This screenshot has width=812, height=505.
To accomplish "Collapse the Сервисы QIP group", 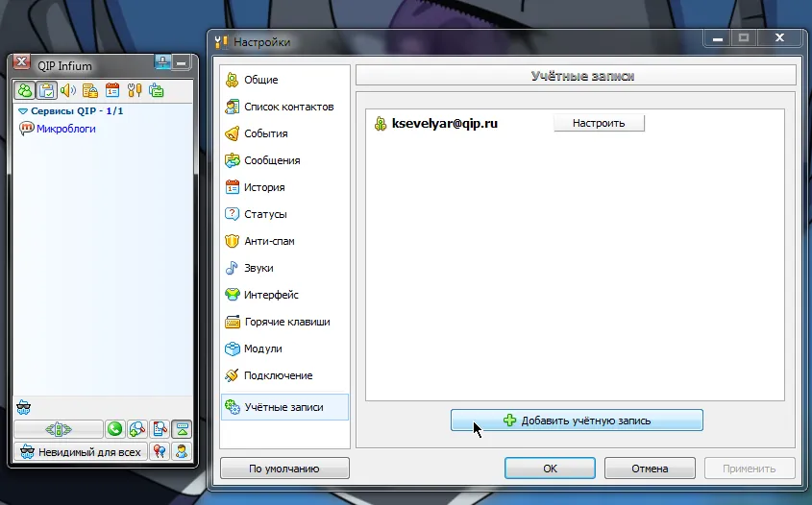I will point(23,111).
